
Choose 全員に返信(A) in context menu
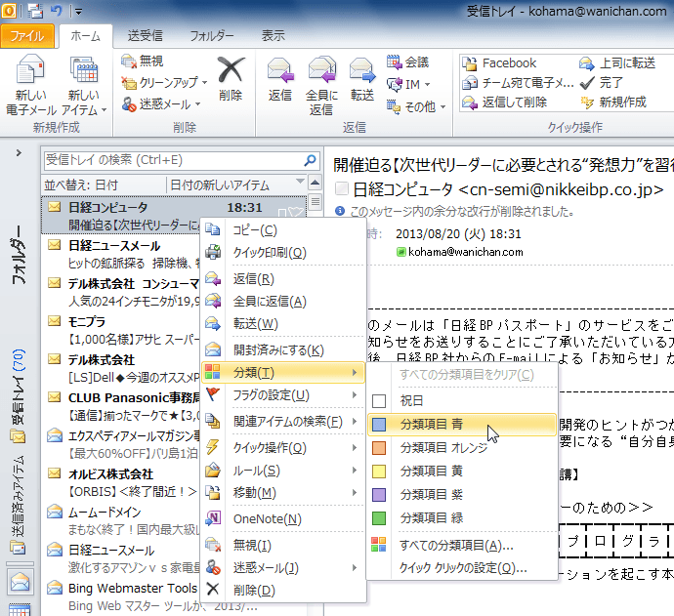283,301
